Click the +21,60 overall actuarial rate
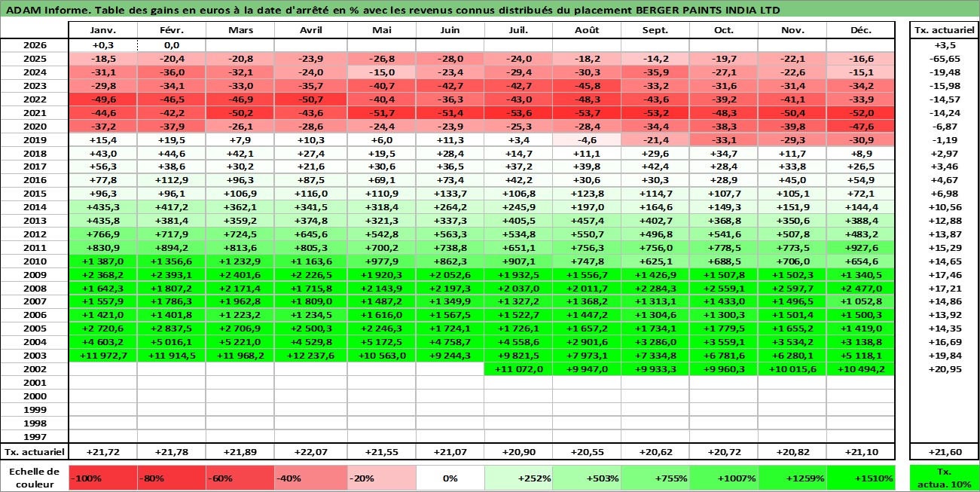This screenshot has width=980, height=492. [x=944, y=452]
